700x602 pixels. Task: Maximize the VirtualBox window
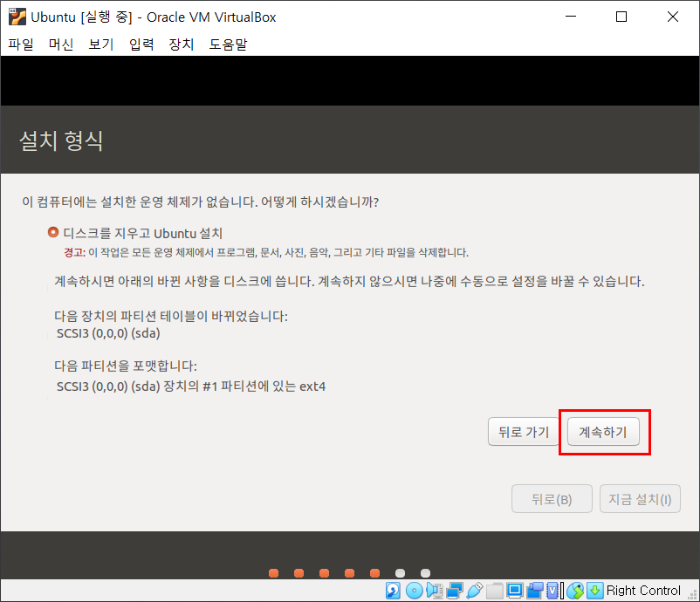coord(621,17)
